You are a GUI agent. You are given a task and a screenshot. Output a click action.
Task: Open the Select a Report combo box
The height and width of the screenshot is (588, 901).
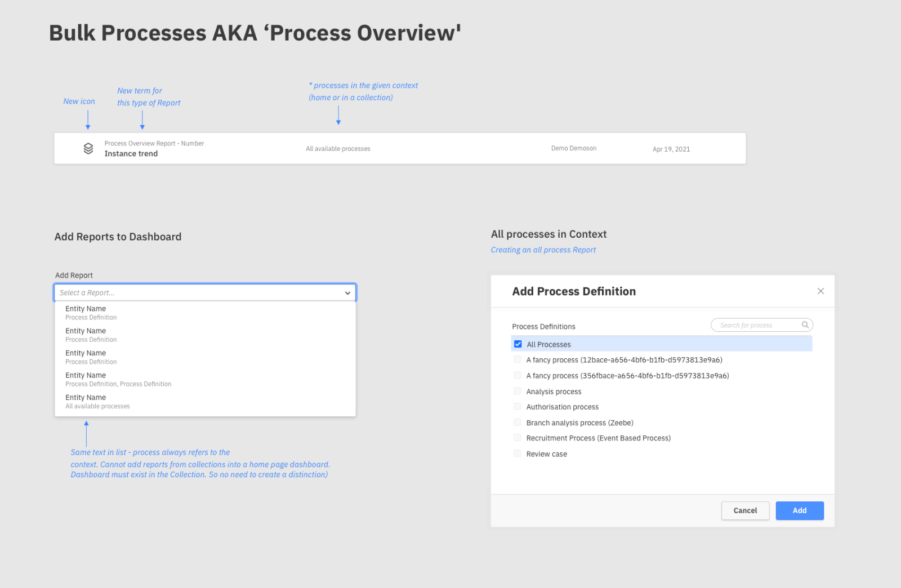coord(205,293)
